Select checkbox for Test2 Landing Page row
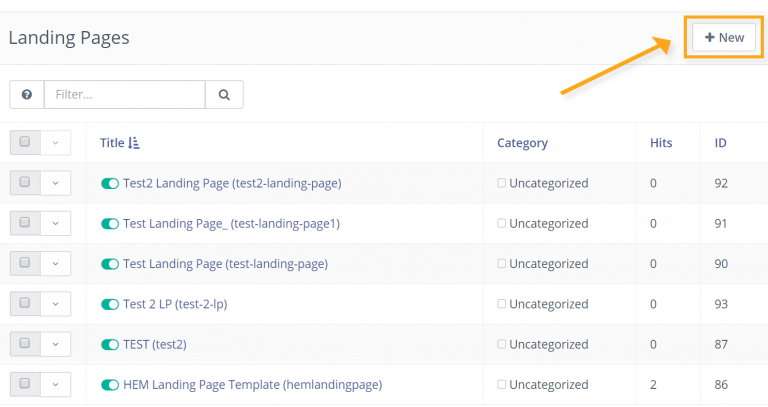Image resolution: width=768 pixels, height=407 pixels. click(25, 182)
